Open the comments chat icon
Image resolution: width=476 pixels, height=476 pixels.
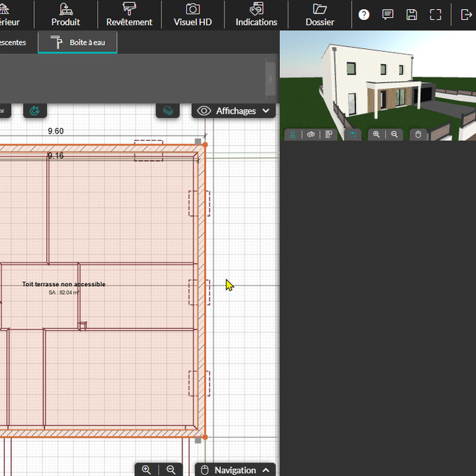388,14
